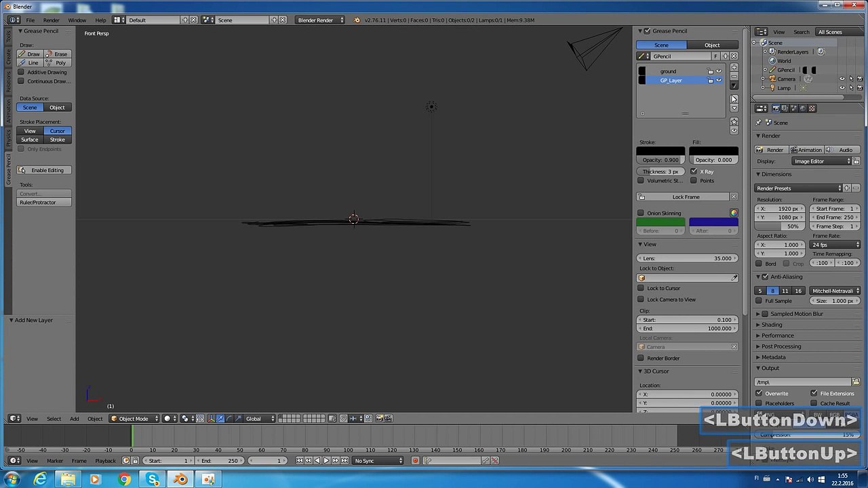The height and width of the screenshot is (488, 868).
Task: Open the Playback menu in timeline
Action: pos(105,461)
